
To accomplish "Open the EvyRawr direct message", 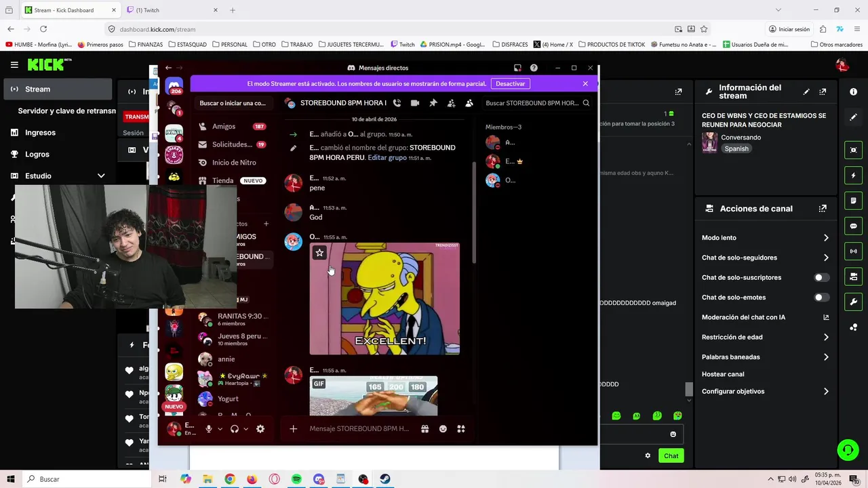I will (233, 379).
